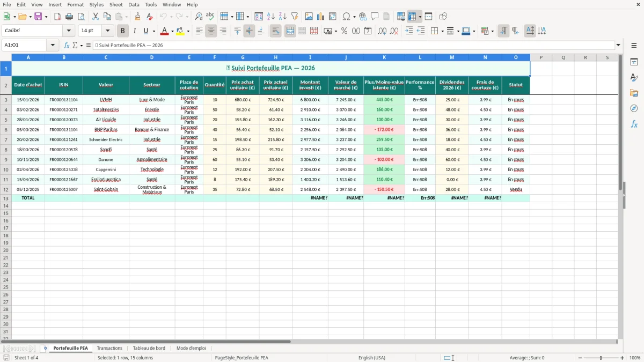The width and height of the screenshot is (644, 362).
Task: Adjust the zoom slider handle
Action: 601,358
